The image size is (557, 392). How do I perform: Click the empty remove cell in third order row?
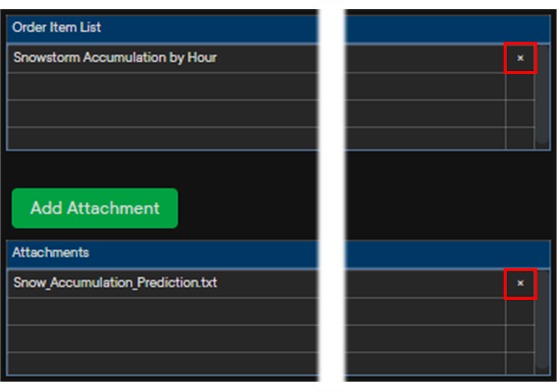click(x=520, y=113)
